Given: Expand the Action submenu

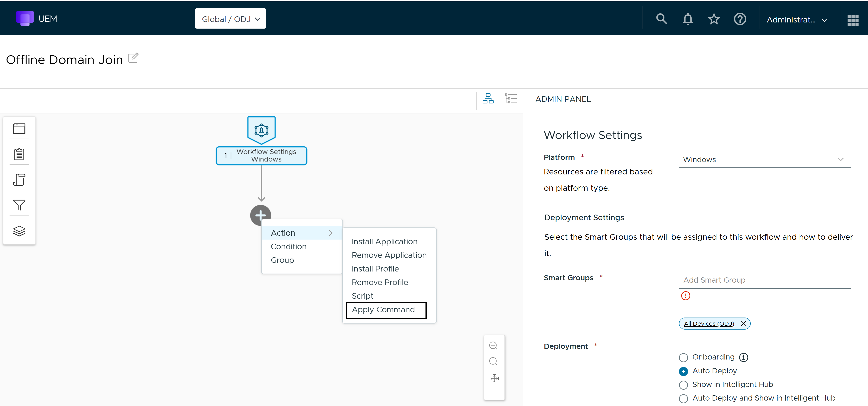Looking at the screenshot, I should [x=302, y=233].
